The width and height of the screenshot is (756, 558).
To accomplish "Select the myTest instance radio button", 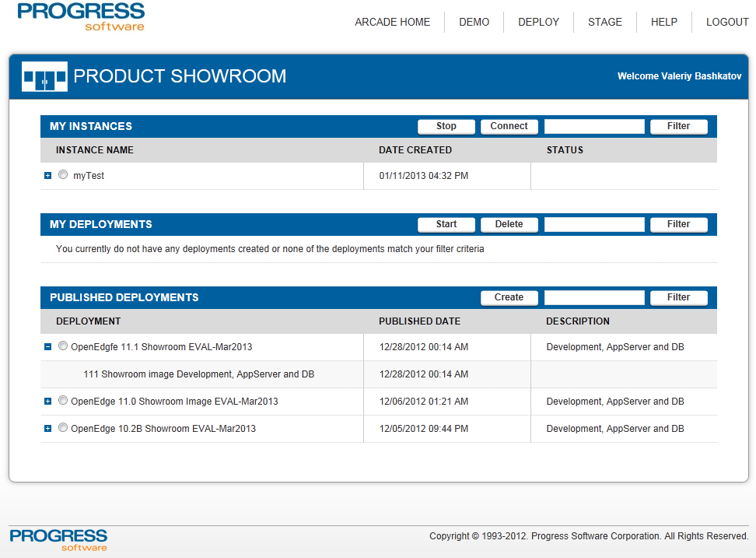I will [63, 174].
